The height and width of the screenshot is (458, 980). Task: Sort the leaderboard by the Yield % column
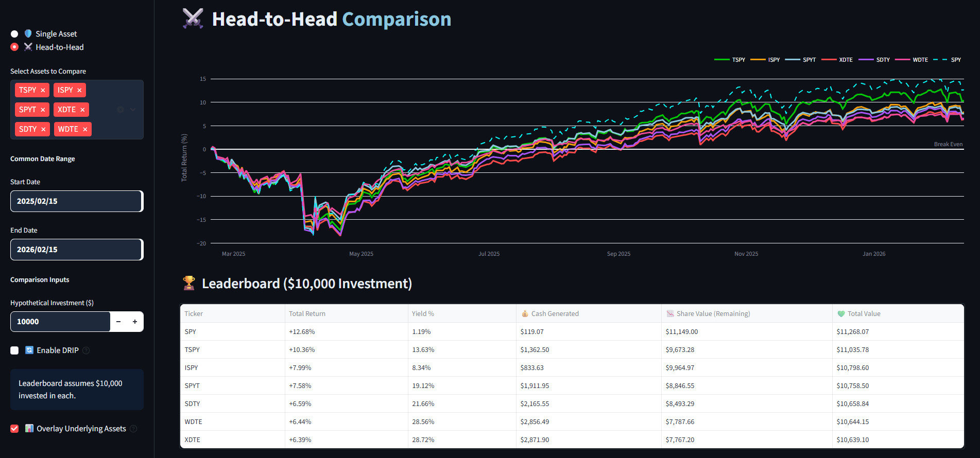coord(462,313)
